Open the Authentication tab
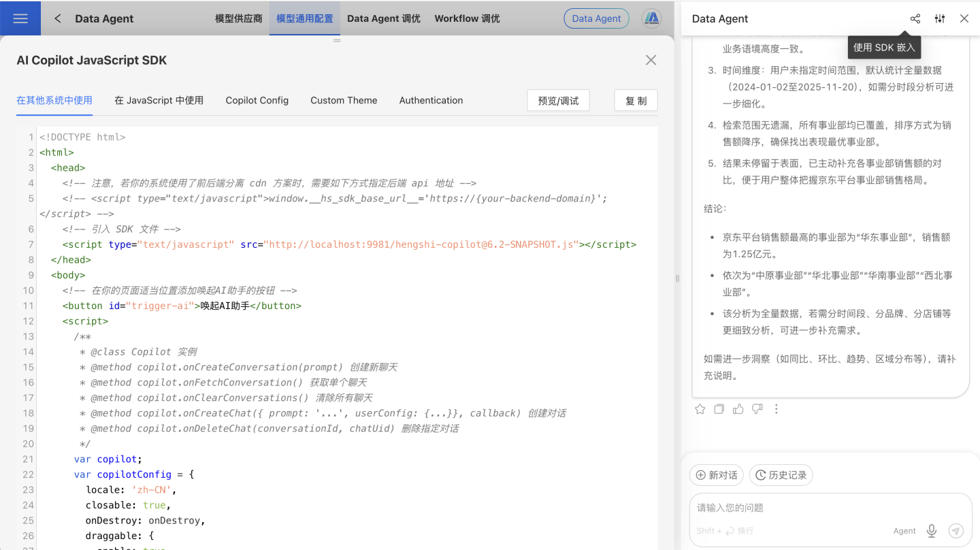The image size is (980, 550). pos(431,100)
